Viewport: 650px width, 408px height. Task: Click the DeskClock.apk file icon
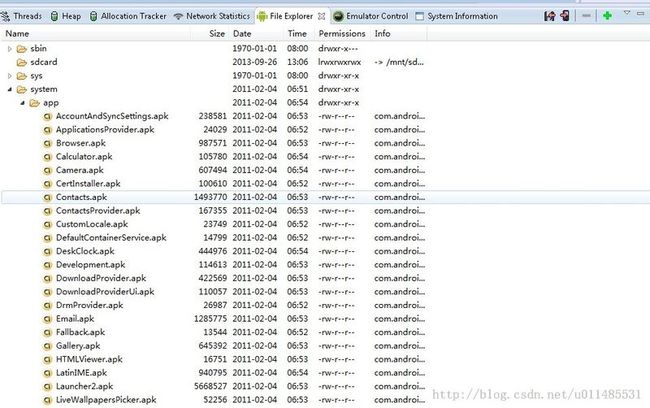pos(48,251)
